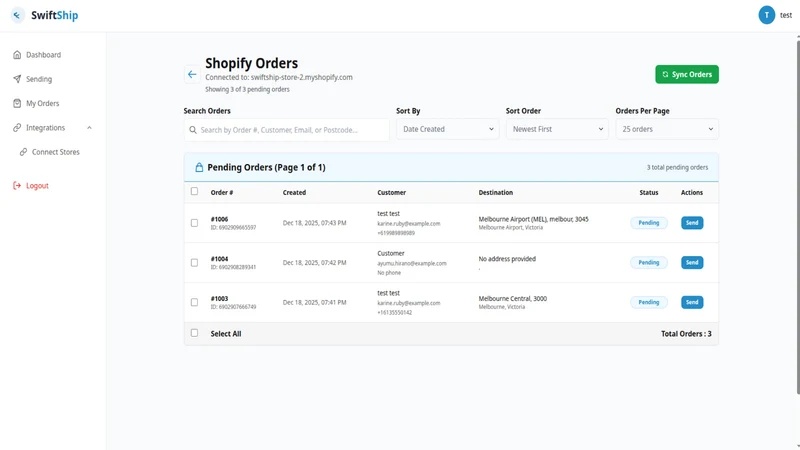The image size is (800, 450).
Task: Open the Sort Order Newest First dropdown
Action: (557, 129)
